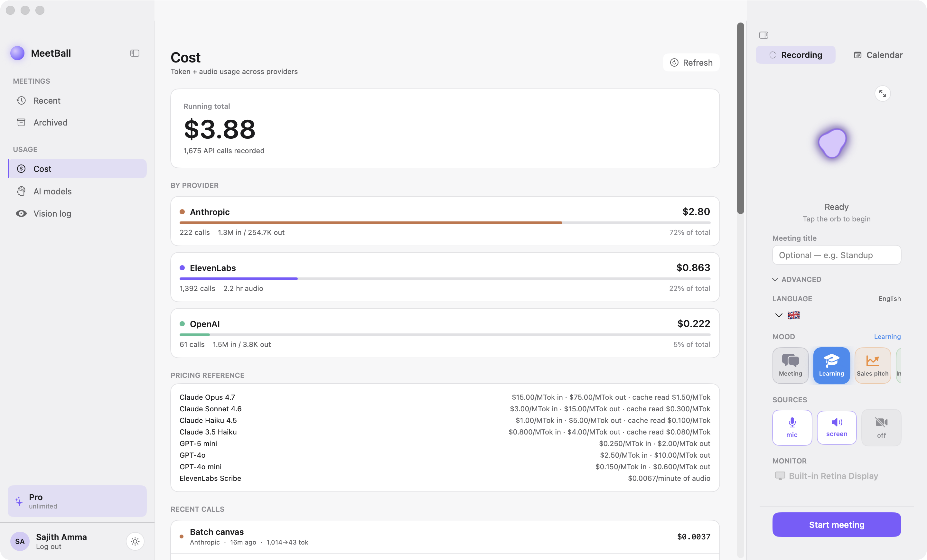Click the OpenAI usage progress bar

pos(445,335)
